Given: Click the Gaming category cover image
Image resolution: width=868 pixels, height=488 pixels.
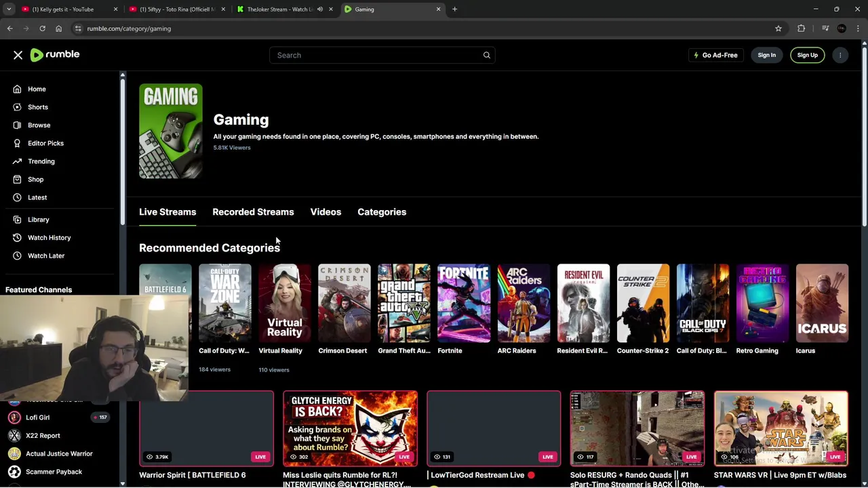Looking at the screenshot, I should click(171, 131).
